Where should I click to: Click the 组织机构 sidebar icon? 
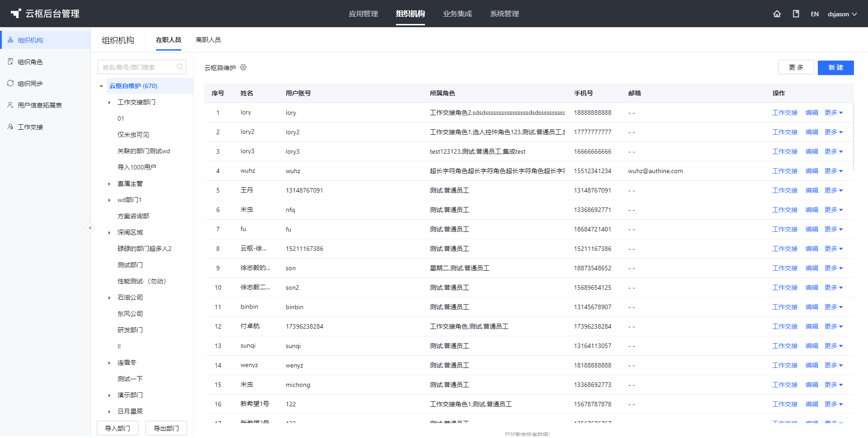[10, 40]
